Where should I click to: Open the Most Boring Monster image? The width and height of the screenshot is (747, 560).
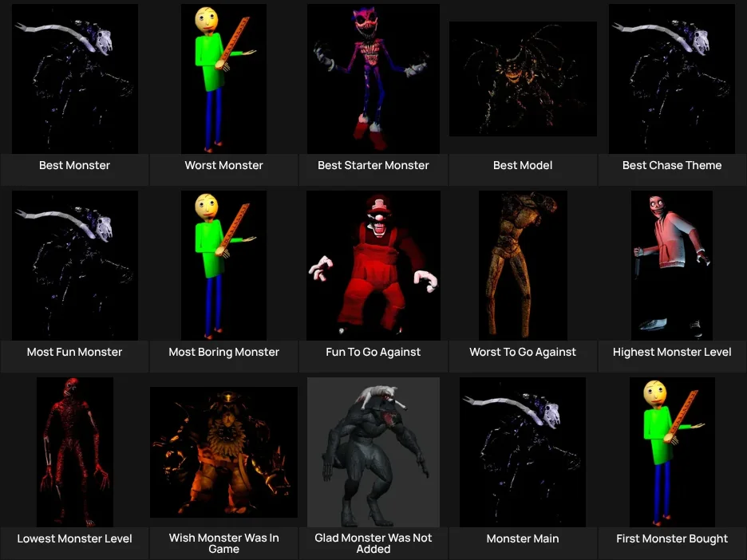[x=224, y=265]
